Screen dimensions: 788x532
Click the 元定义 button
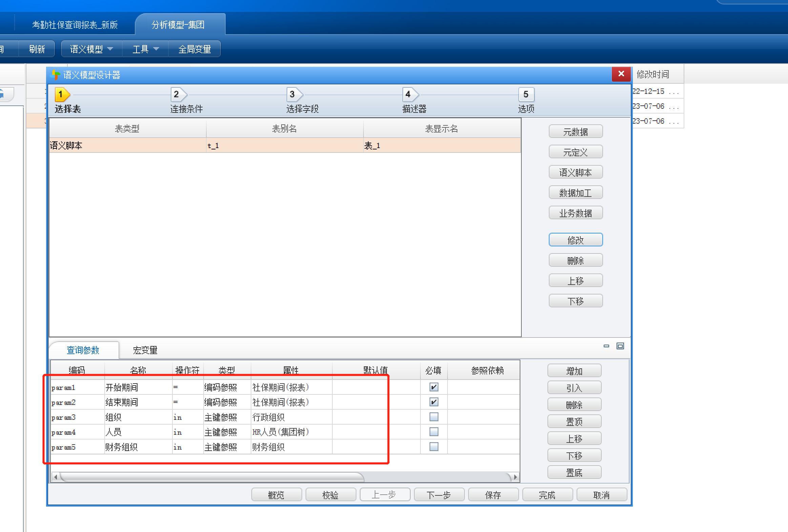[575, 152]
